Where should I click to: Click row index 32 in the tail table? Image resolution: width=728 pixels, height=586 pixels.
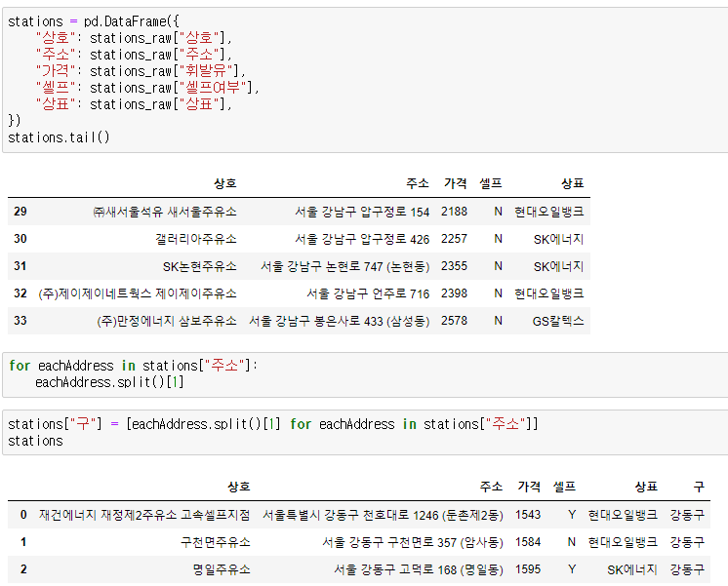(x=20, y=293)
